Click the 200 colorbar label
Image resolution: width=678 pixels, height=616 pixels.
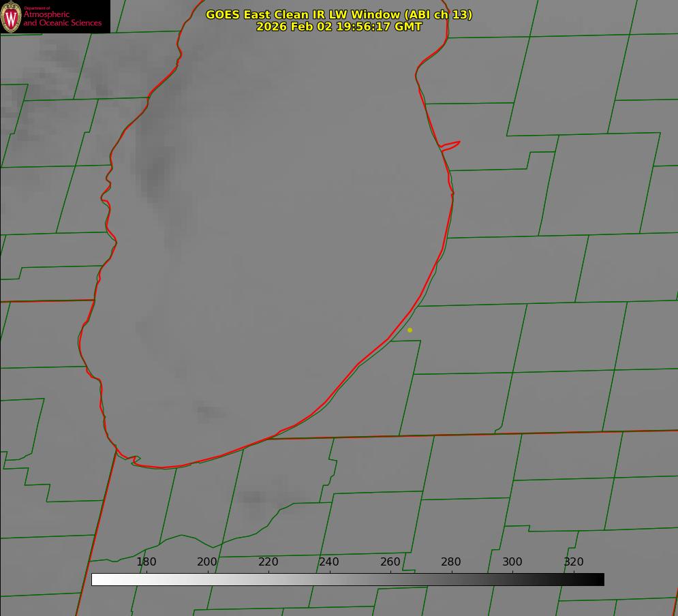coord(207,561)
